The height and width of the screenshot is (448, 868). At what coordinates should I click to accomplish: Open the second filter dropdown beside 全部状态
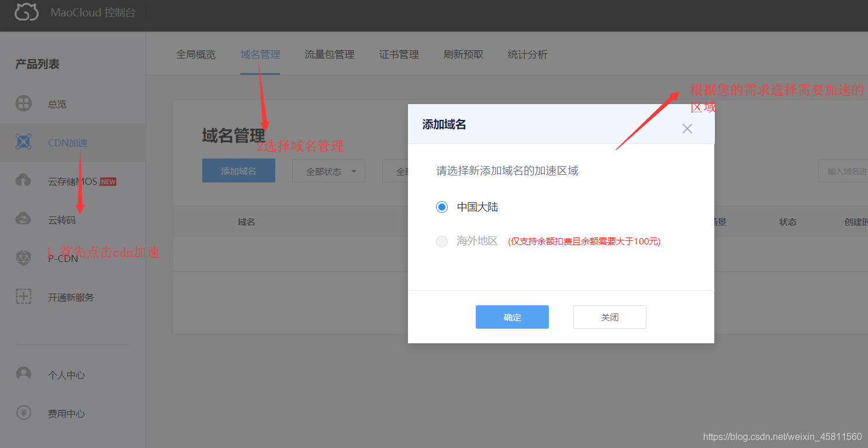pos(395,171)
